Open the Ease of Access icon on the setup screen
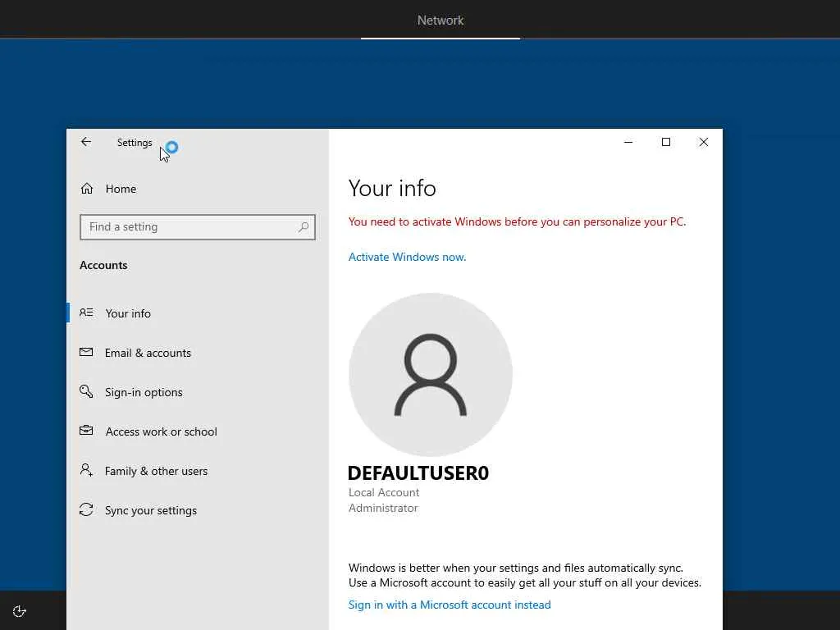 point(20,611)
